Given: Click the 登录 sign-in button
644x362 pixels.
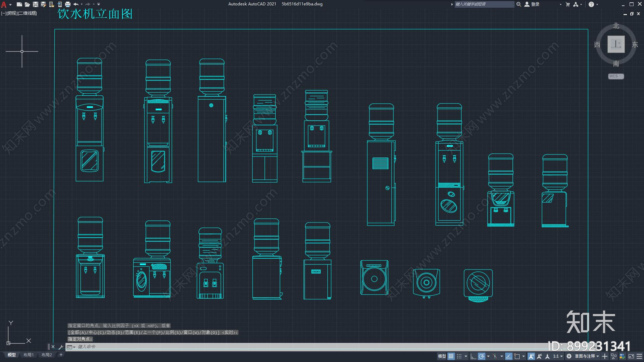Looking at the screenshot, I should click(x=532, y=4).
